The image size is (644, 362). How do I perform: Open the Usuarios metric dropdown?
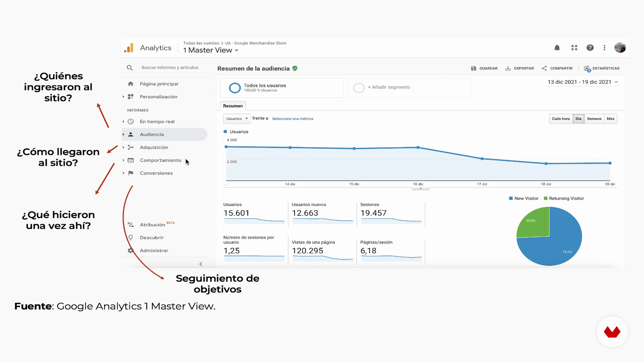tap(237, 119)
